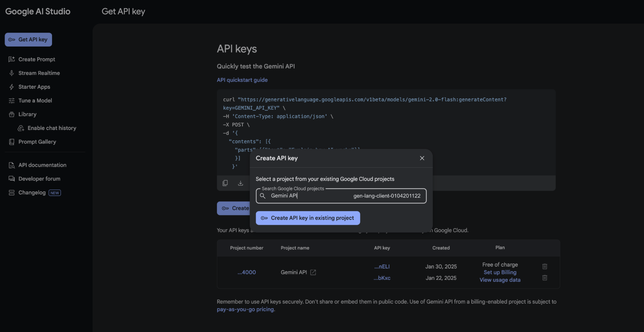Screen dimensions: 644x332
Task: Select Tune a Model in the sidebar
Action: coord(35,101)
